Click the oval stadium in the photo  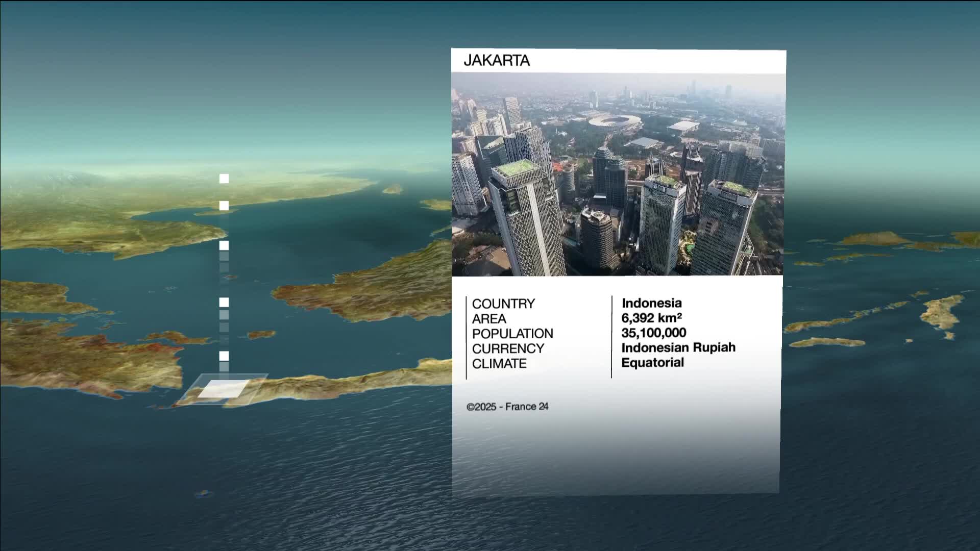point(614,122)
